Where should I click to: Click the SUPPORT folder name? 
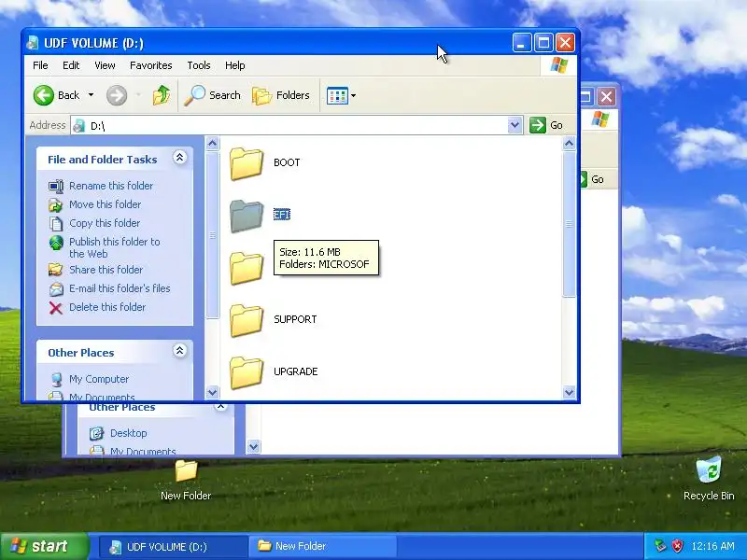pos(295,319)
